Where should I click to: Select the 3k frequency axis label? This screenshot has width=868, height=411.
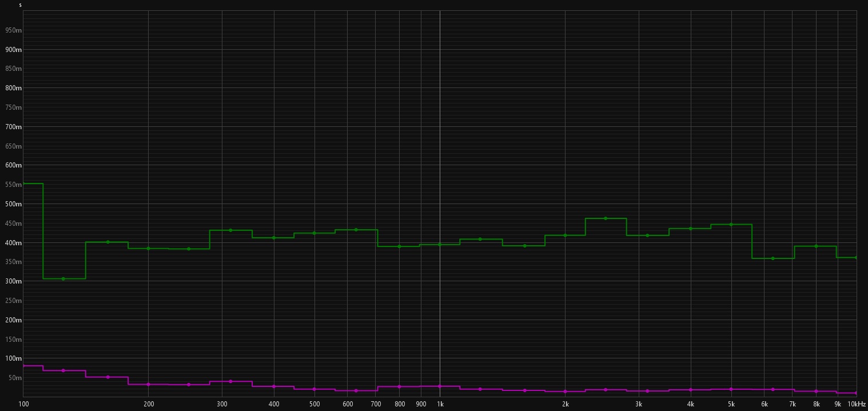[x=638, y=404]
